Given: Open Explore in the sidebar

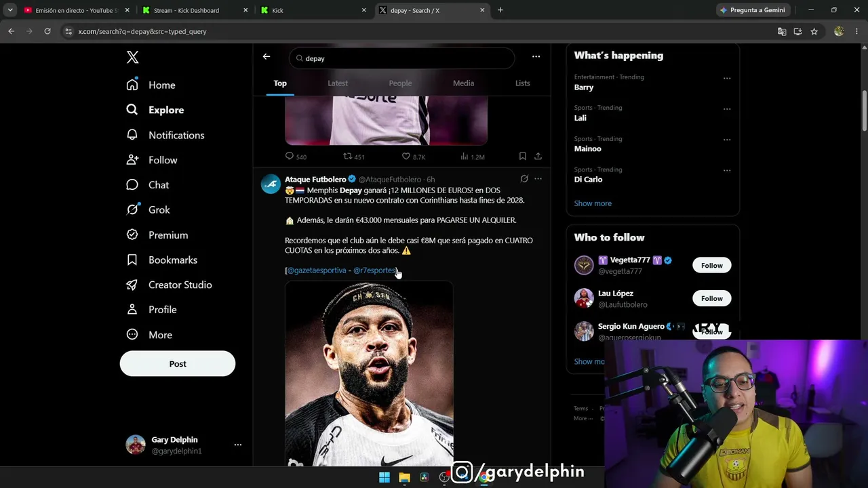Looking at the screenshot, I should (x=155, y=110).
